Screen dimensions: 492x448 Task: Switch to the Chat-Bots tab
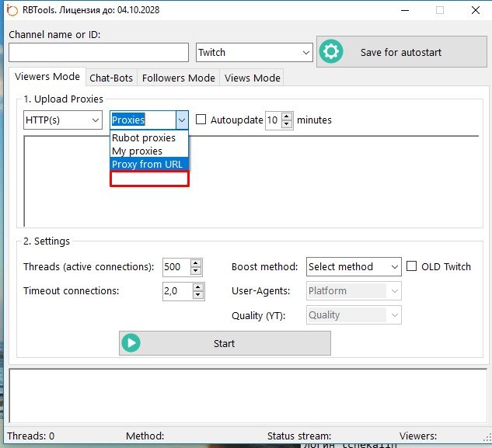111,78
